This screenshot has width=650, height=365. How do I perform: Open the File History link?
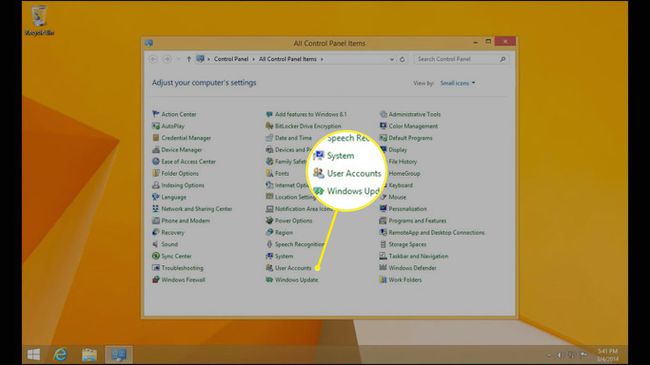(403, 161)
